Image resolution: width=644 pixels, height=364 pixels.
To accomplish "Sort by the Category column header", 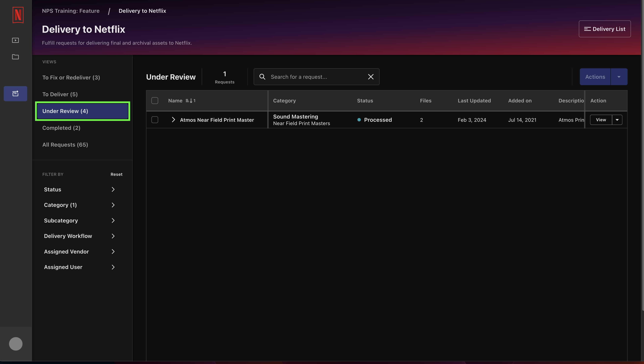I will coord(284,101).
